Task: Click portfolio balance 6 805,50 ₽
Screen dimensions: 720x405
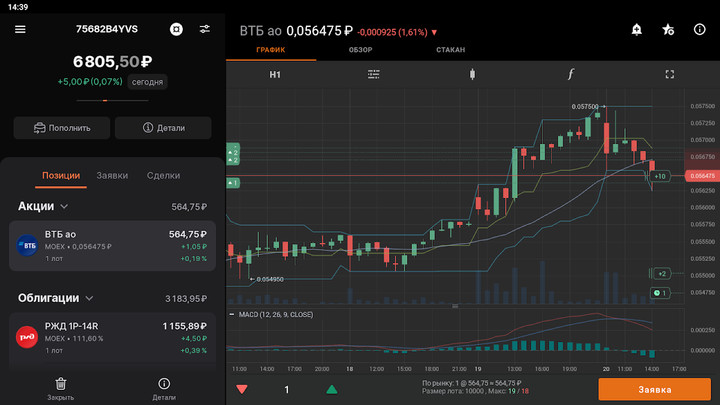Action: [112, 62]
